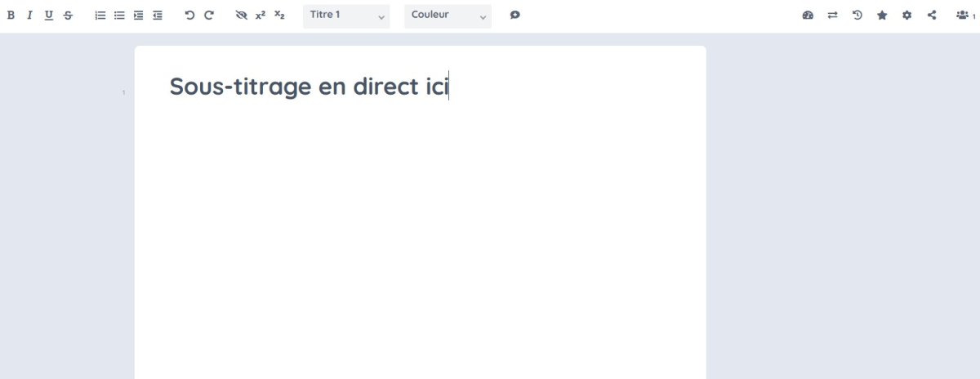Decrease the indent level
This screenshot has width=980, height=379.
[158, 16]
